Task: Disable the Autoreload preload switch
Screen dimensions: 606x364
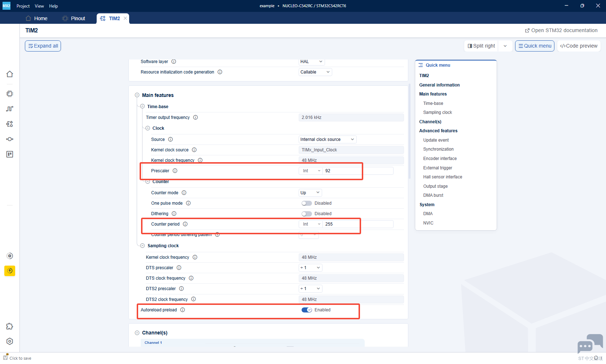Action: tap(307, 310)
